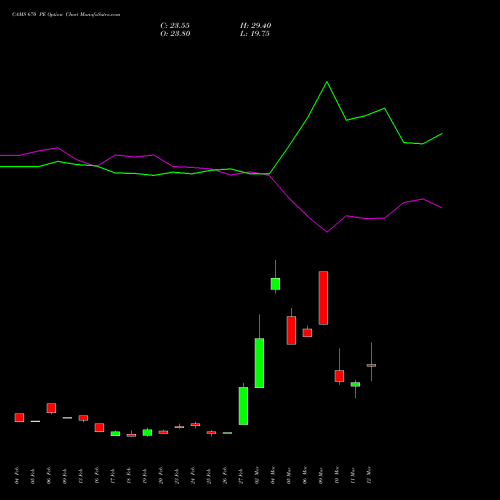Select the small red candle for 12 Mar
Viewport: 500px width, 500px height.
[371, 365]
